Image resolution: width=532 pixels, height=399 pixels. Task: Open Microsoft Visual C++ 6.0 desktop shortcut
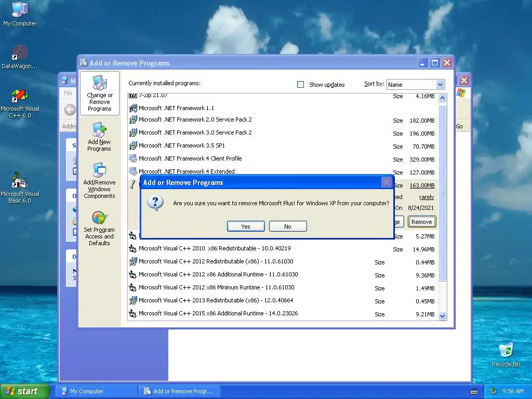(20, 103)
